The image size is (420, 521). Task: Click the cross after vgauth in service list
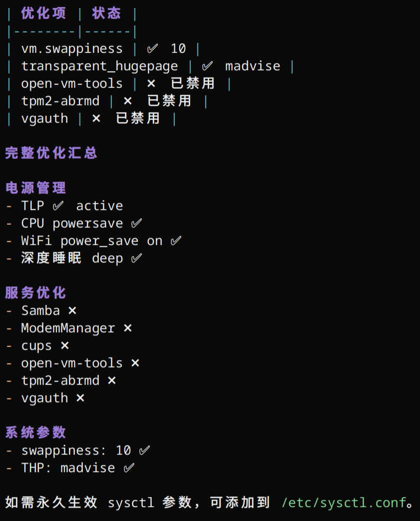pyautogui.click(x=80, y=398)
